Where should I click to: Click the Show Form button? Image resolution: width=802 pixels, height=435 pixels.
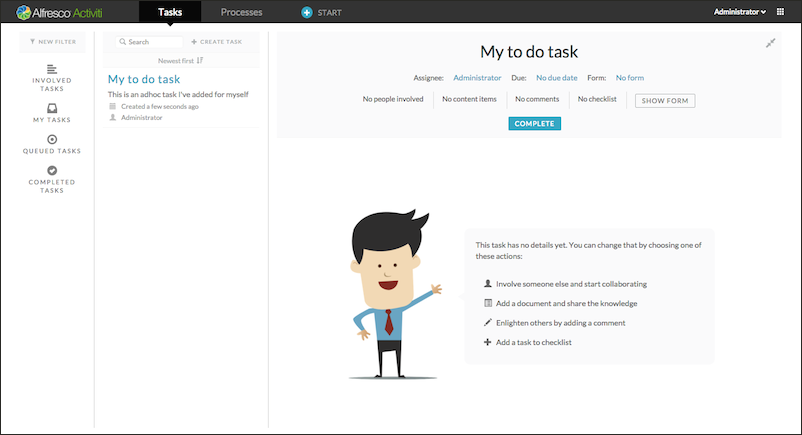click(x=665, y=101)
